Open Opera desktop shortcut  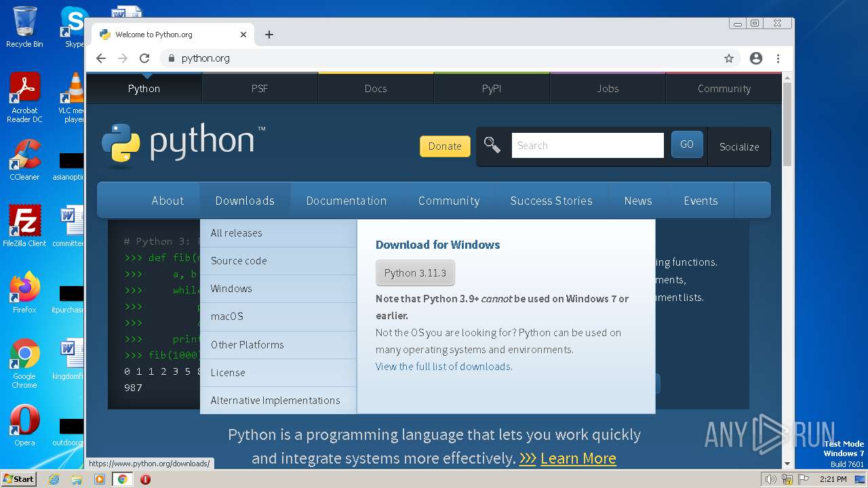pyautogui.click(x=24, y=426)
